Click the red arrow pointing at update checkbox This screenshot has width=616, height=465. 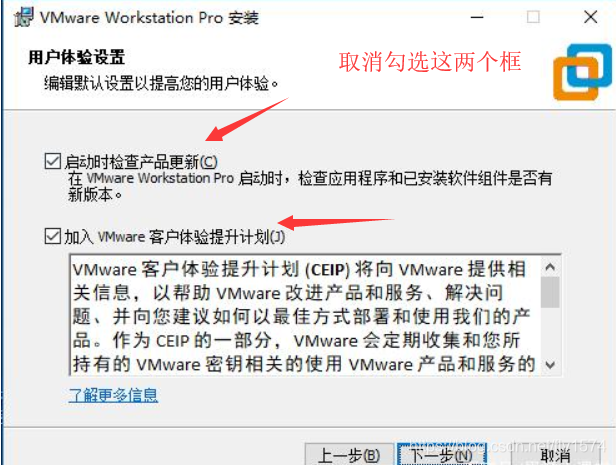[247, 119]
